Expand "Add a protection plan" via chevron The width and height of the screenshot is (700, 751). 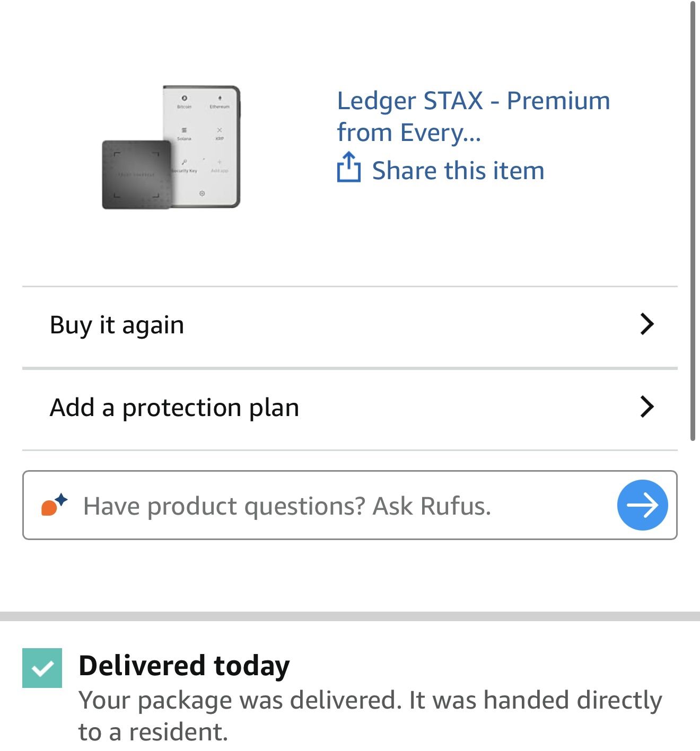[646, 407]
